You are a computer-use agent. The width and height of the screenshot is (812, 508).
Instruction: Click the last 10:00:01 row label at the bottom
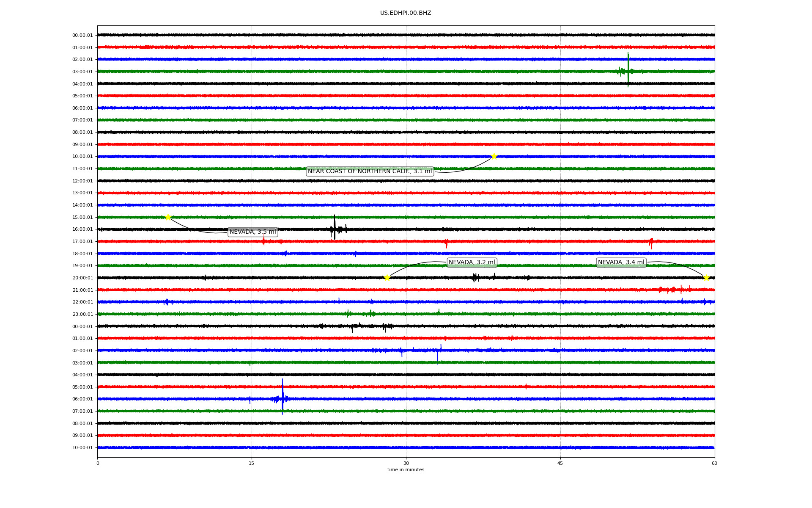[82, 448]
